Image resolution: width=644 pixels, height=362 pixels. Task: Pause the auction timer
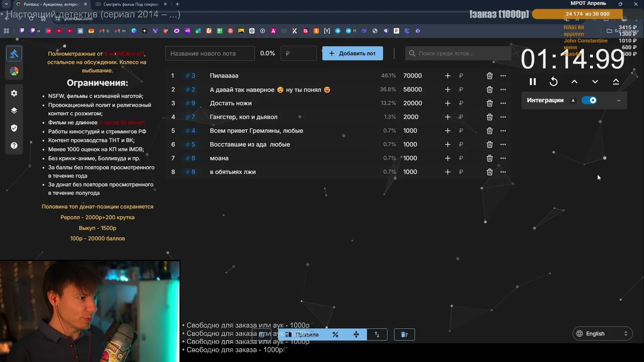click(533, 81)
